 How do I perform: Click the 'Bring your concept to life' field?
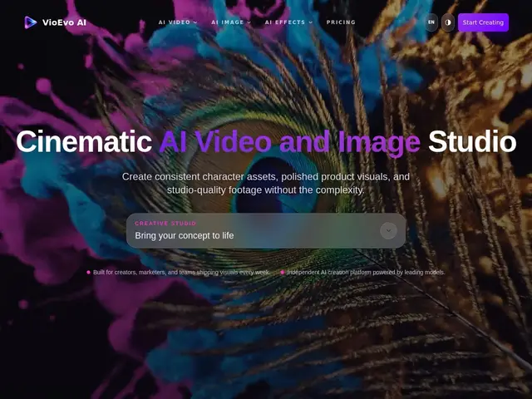pos(266,231)
